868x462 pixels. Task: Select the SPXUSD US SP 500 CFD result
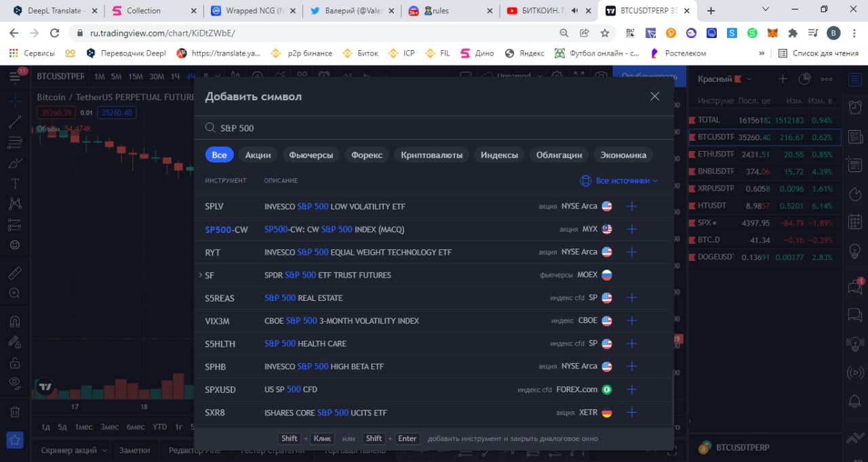click(x=434, y=390)
